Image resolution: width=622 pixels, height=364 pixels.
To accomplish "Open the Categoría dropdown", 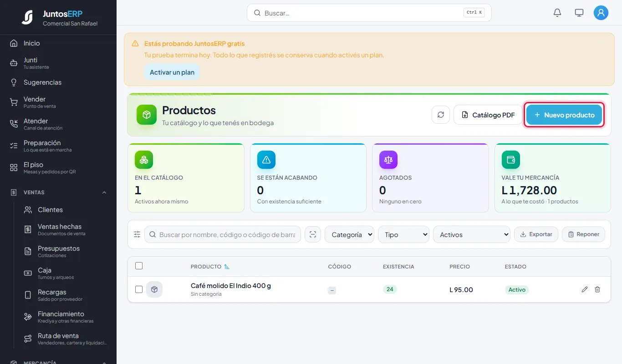I will 349,234.
